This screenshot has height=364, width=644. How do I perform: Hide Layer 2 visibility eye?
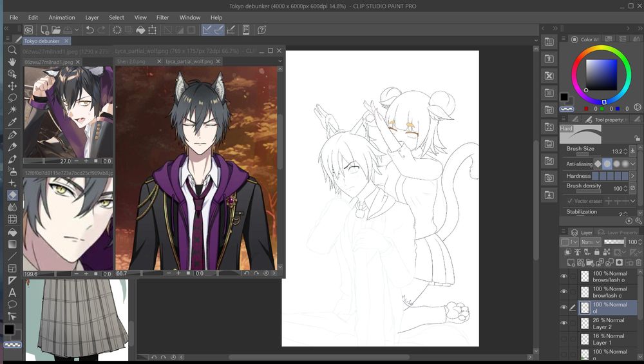point(564,323)
